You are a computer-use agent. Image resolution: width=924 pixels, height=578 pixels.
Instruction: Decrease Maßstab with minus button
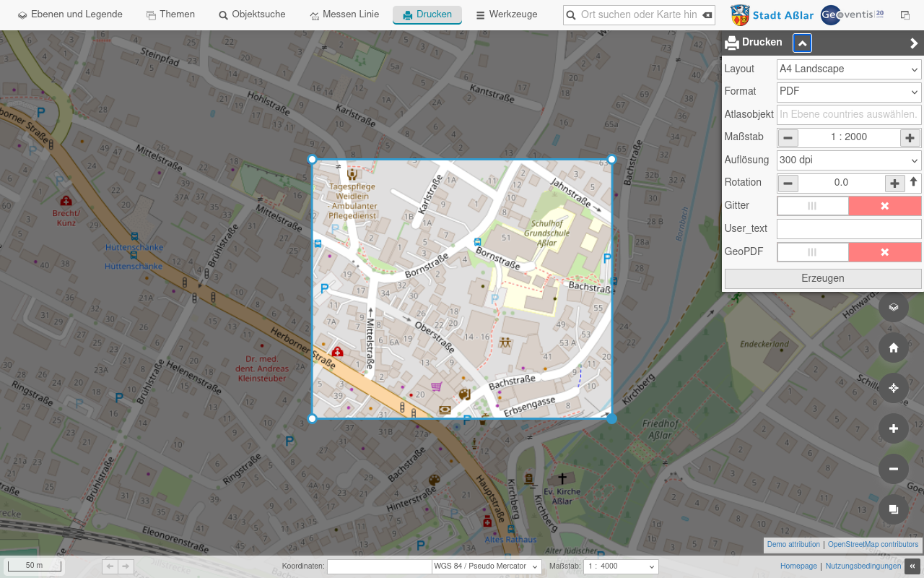788,138
